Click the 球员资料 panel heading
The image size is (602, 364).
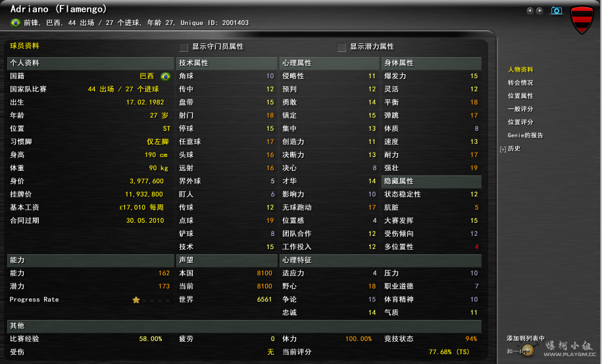pos(24,46)
